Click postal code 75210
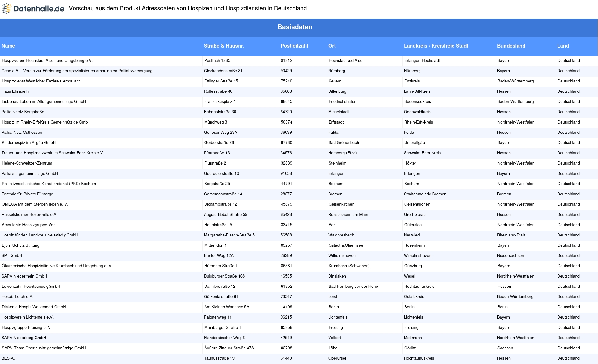 tap(287, 81)
